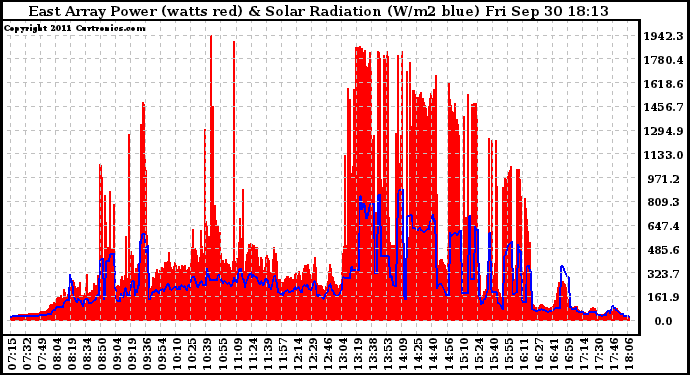This screenshot has width=690, height=375.
Task: Click the 08:04 time label
Action: pyautogui.click(x=57, y=354)
